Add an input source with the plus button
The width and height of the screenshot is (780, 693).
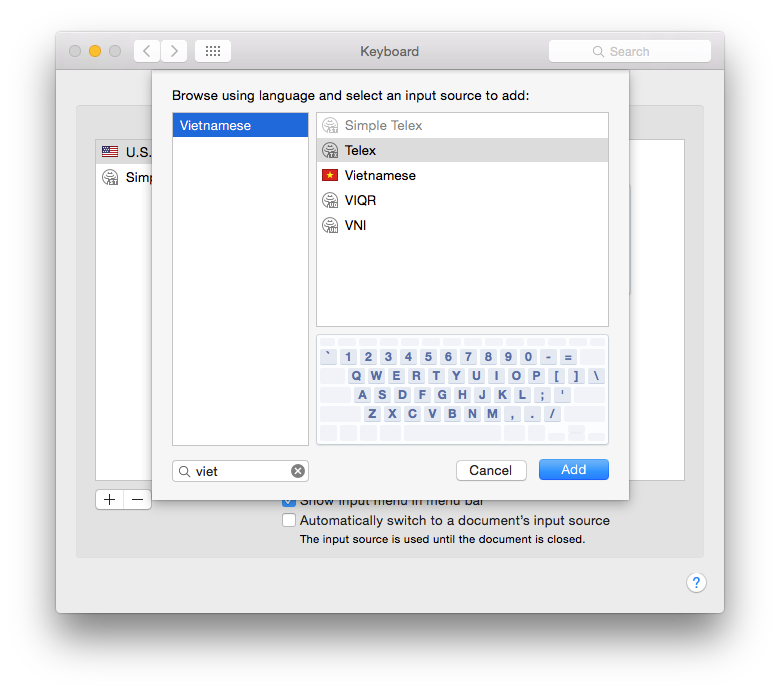[x=110, y=499]
